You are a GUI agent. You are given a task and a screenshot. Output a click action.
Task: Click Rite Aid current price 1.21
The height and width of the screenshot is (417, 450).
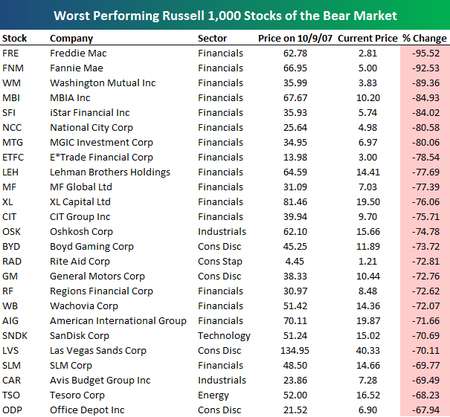368,261
